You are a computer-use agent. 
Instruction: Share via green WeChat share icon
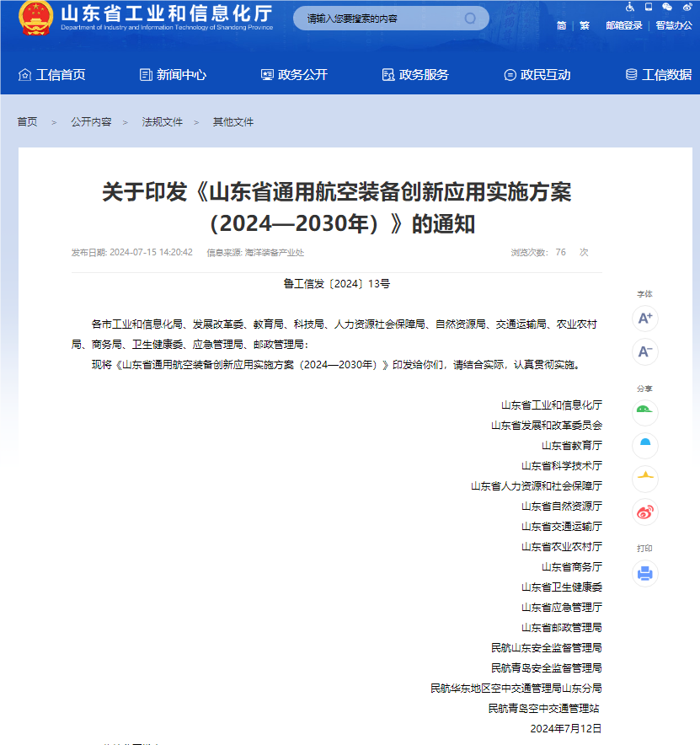(645, 412)
